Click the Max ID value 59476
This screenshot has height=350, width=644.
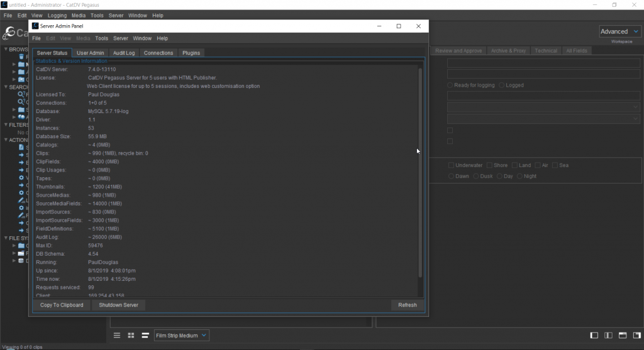[x=96, y=245]
